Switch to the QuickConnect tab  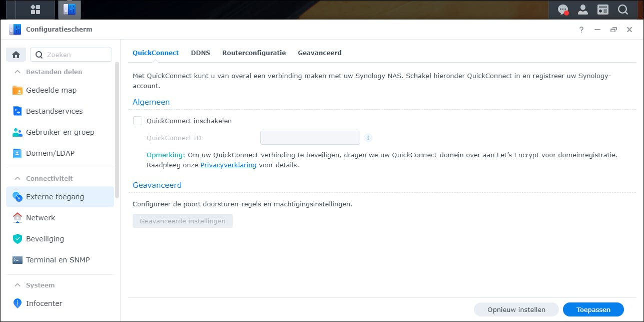click(156, 53)
